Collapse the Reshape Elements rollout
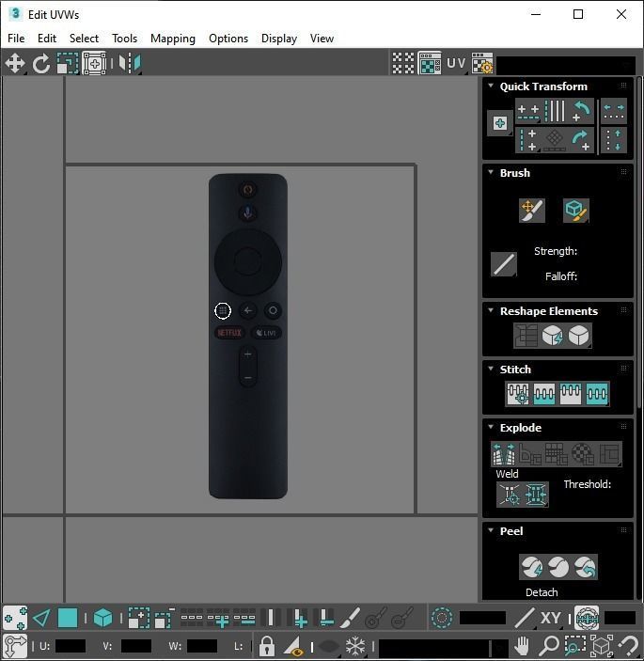This screenshot has width=644, height=661. point(491,310)
